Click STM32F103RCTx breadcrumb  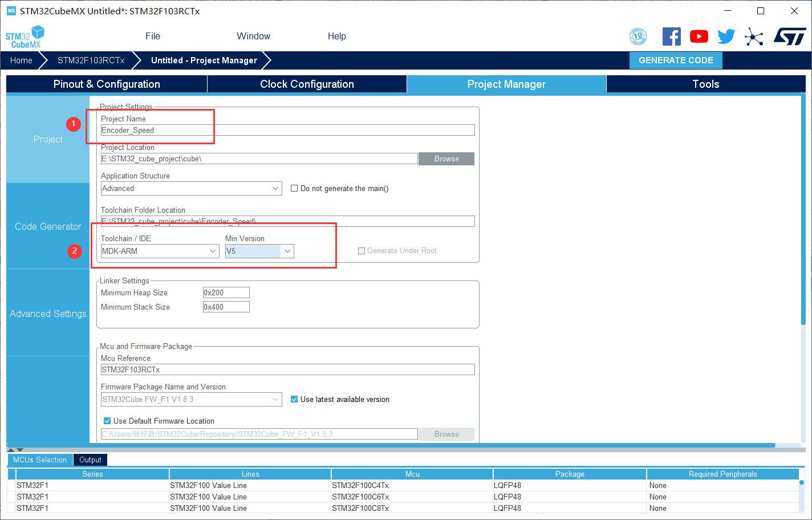click(x=91, y=60)
